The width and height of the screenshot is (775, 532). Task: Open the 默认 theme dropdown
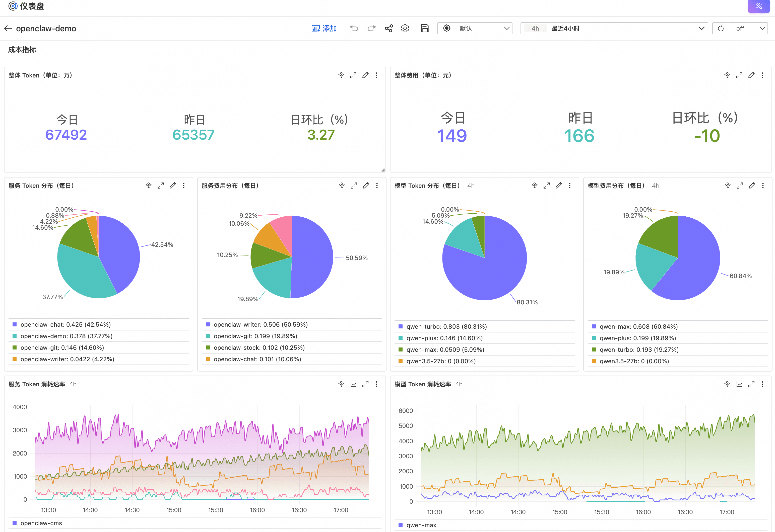click(x=474, y=29)
